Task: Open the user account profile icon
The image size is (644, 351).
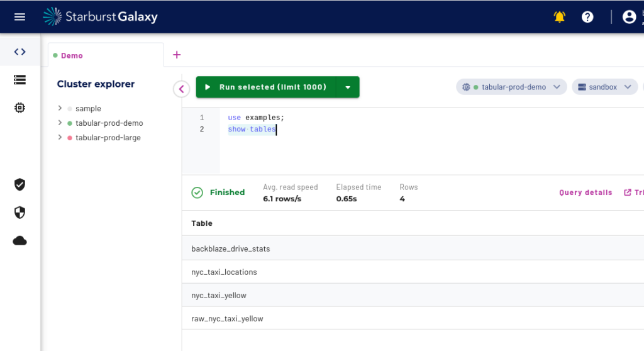Action: [x=629, y=17]
